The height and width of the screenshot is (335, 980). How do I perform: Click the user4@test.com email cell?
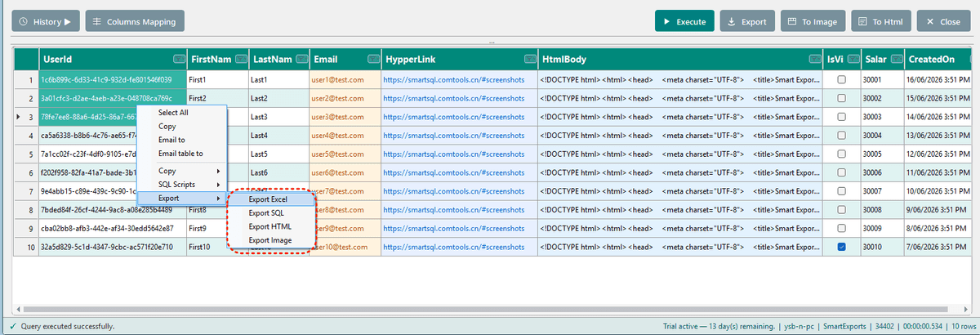345,136
